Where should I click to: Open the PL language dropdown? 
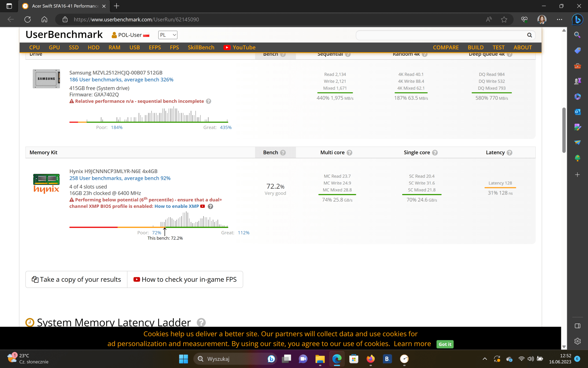pyautogui.click(x=168, y=35)
